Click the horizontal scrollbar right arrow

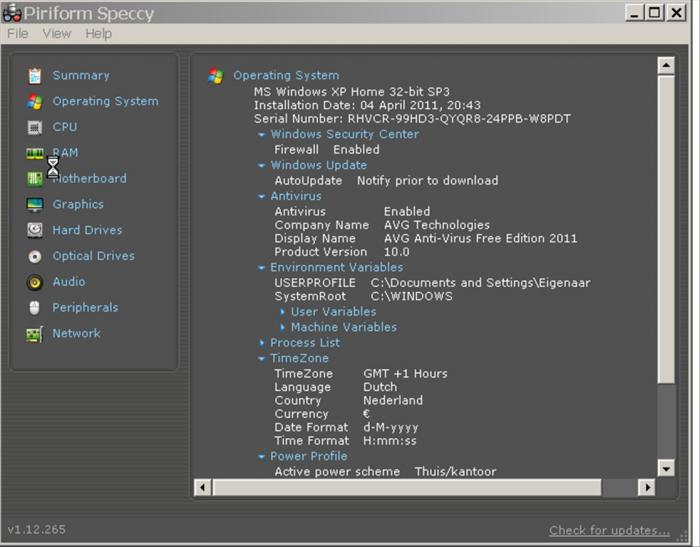pyautogui.click(x=647, y=487)
